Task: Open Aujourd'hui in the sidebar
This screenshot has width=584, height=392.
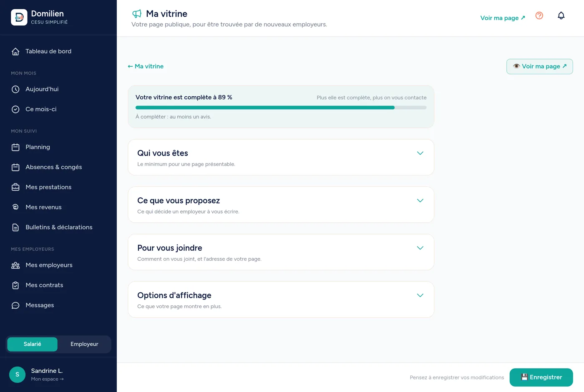Action: [58, 89]
